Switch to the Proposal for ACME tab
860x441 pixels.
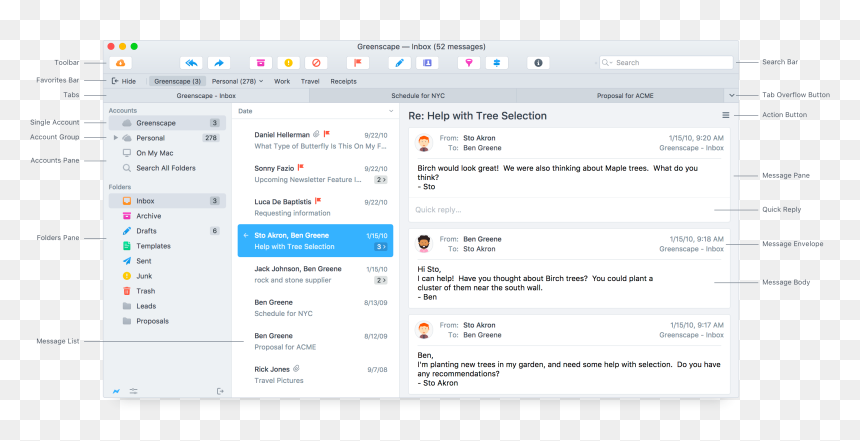pos(620,95)
